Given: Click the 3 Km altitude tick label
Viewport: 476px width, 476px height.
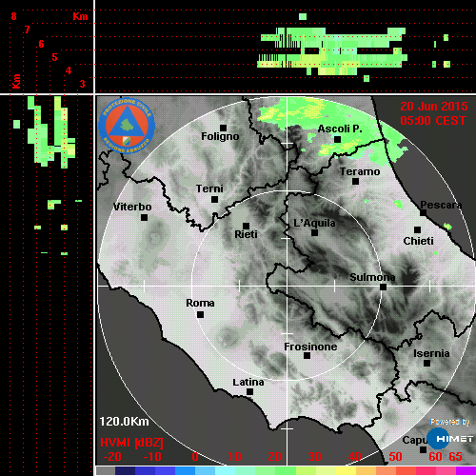Looking at the screenshot, I should click(x=82, y=84).
